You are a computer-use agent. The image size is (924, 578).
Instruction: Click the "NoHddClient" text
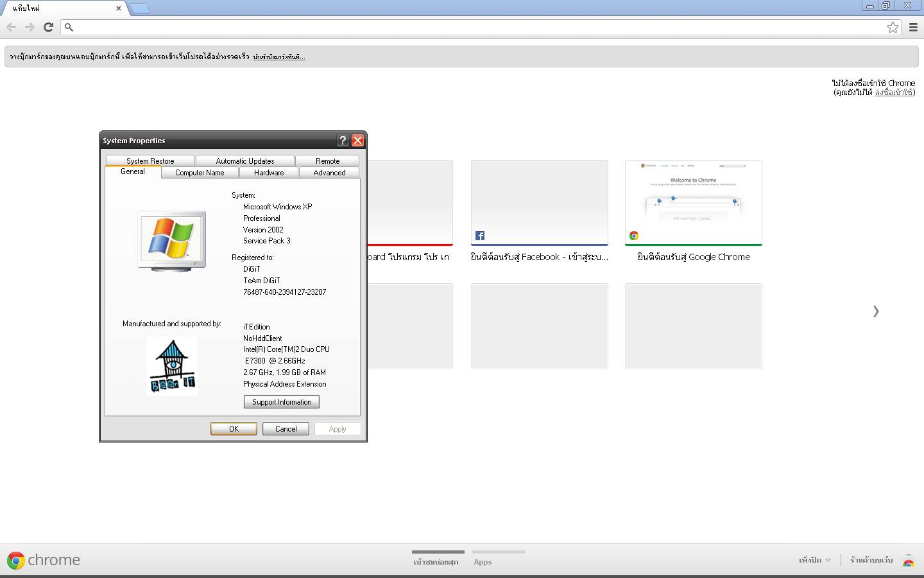262,338
